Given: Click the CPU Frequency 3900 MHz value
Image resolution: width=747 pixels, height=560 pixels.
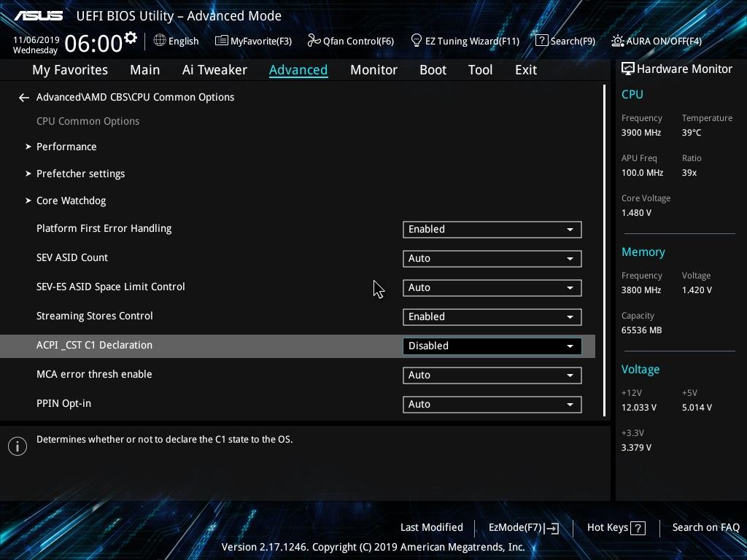Looking at the screenshot, I should click(640, 133).
